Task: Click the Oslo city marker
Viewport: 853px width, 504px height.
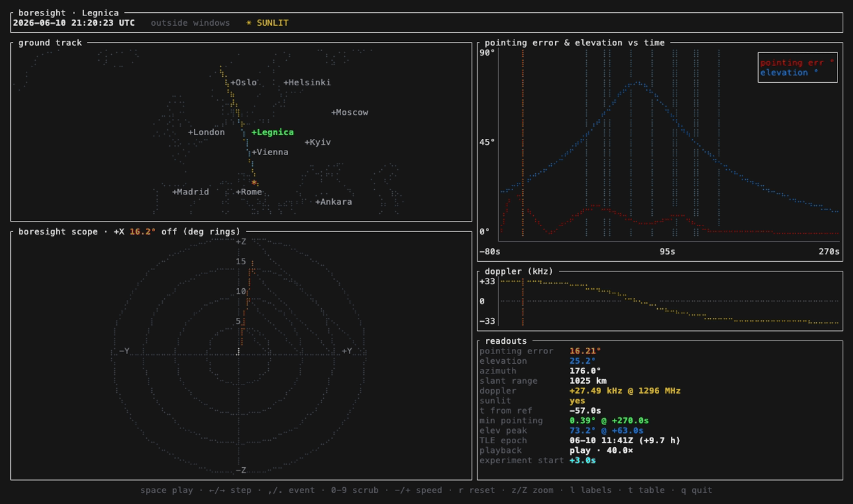Action: (244, 83)
